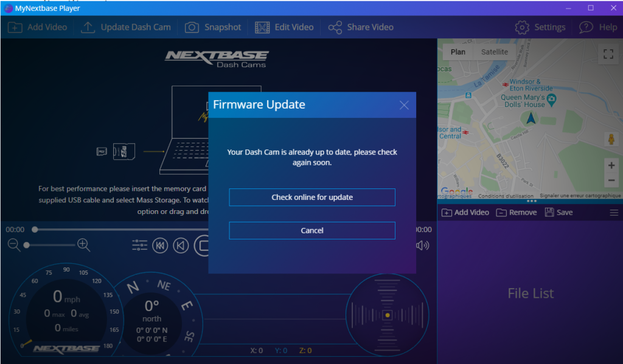Click the Google logo on map

457,191
